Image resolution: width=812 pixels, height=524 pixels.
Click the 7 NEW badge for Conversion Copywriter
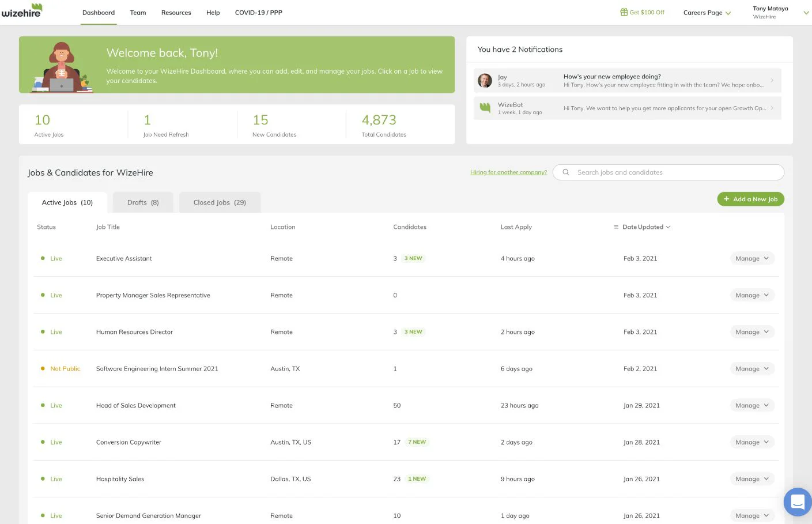[417, 442]
